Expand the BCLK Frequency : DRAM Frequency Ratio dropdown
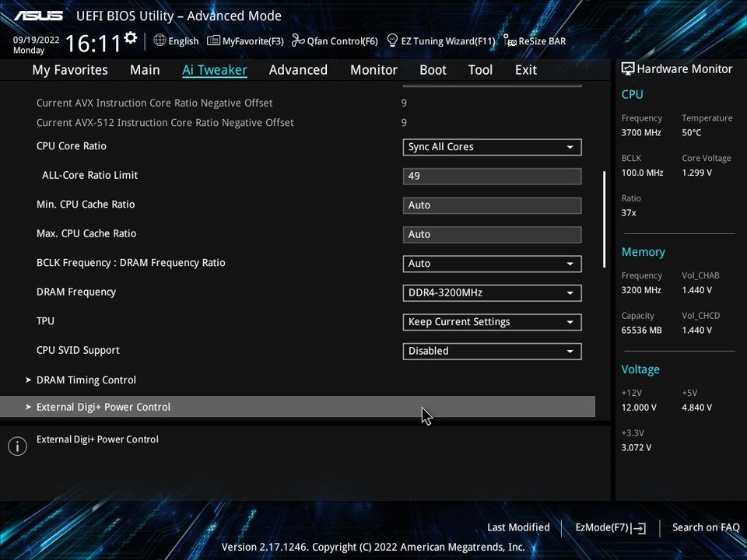Image resolution: width=747 pixels, height=560 pixels. [x=492, y=264]
